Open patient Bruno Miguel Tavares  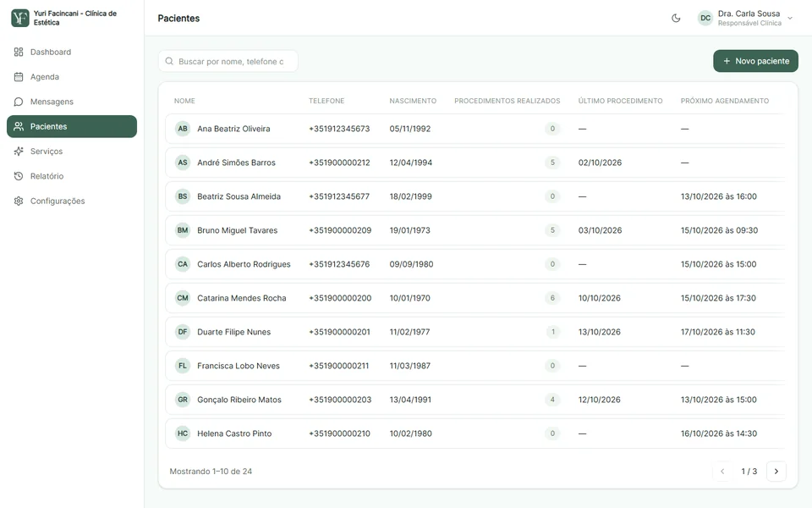pos(475,230)
